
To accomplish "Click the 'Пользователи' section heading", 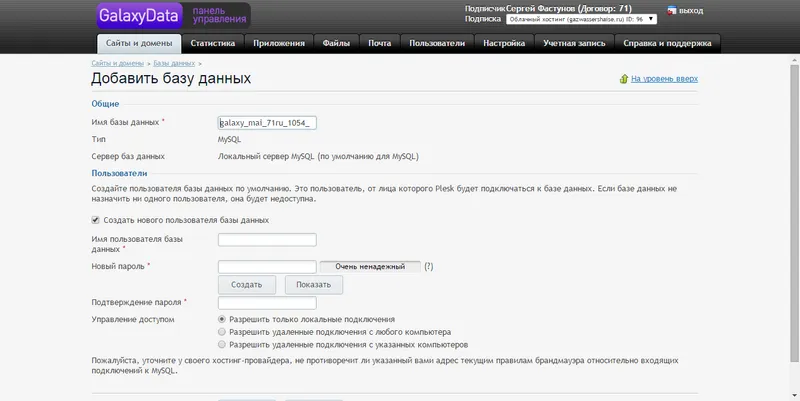I will [x=119, y=173].
